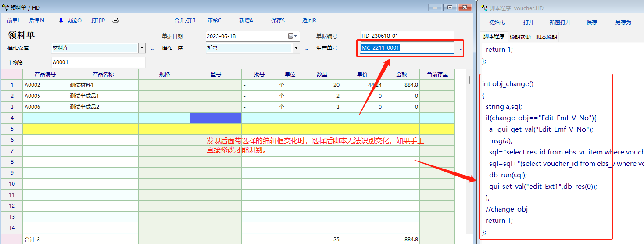Click 另存为 in the script window

[x=623, y=22]
